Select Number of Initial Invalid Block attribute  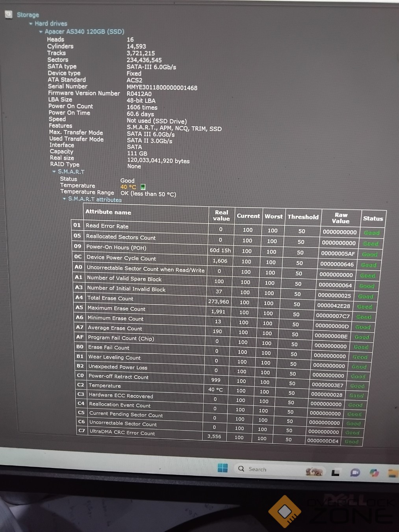click(x=126, y=289)
